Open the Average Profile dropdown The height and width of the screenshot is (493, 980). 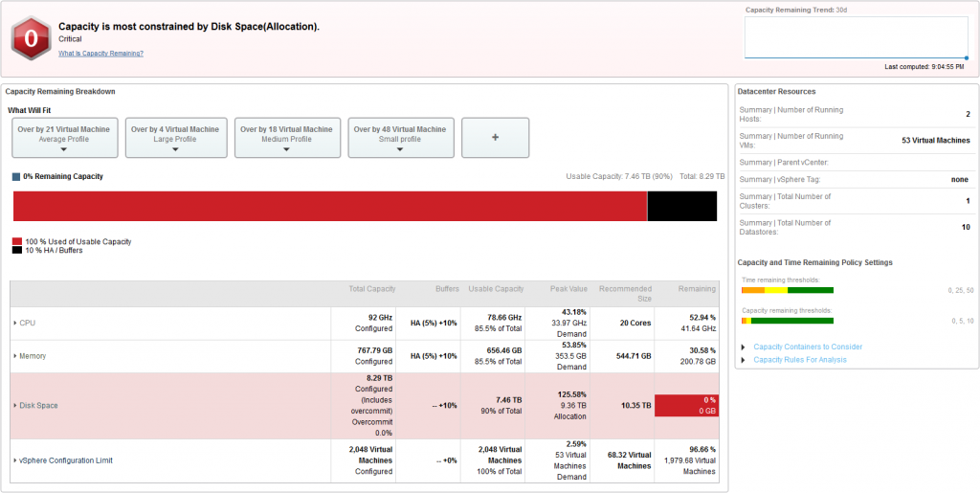point(64,139)
